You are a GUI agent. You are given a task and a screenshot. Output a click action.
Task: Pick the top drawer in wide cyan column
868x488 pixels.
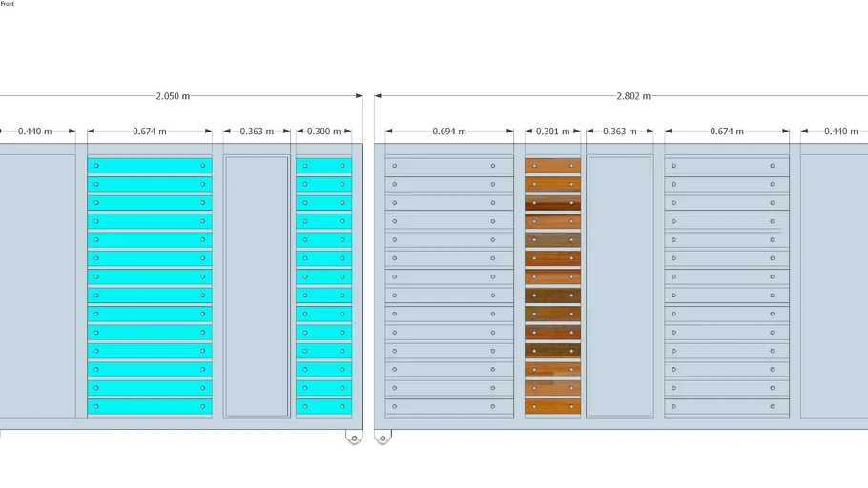click(150, 166)
